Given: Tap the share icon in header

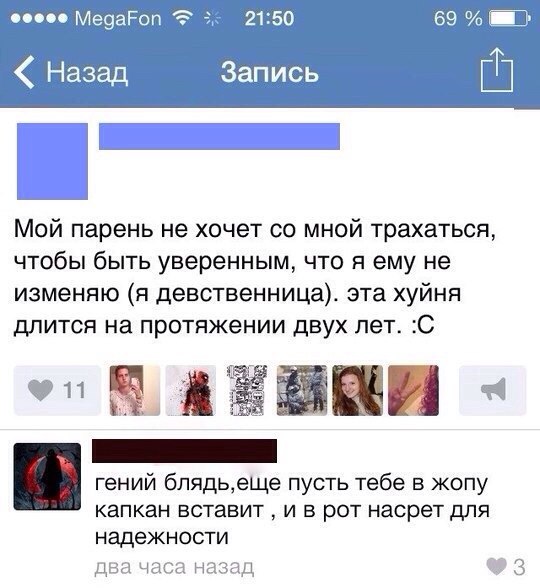Looking at the screenshot, I should [497, 70].
